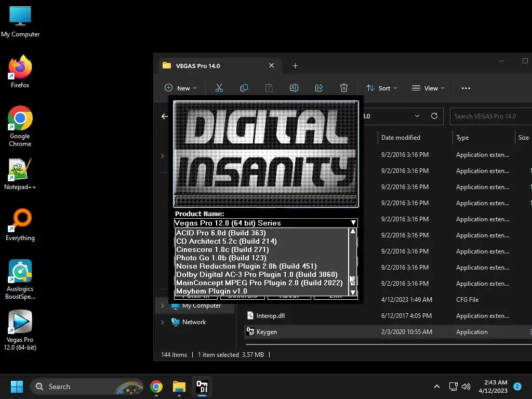The height and width of the screenshot is (399, 532).
Task: Select MainConcept MPEG Pro Plugin 2.0
Action: coord(262,283)
